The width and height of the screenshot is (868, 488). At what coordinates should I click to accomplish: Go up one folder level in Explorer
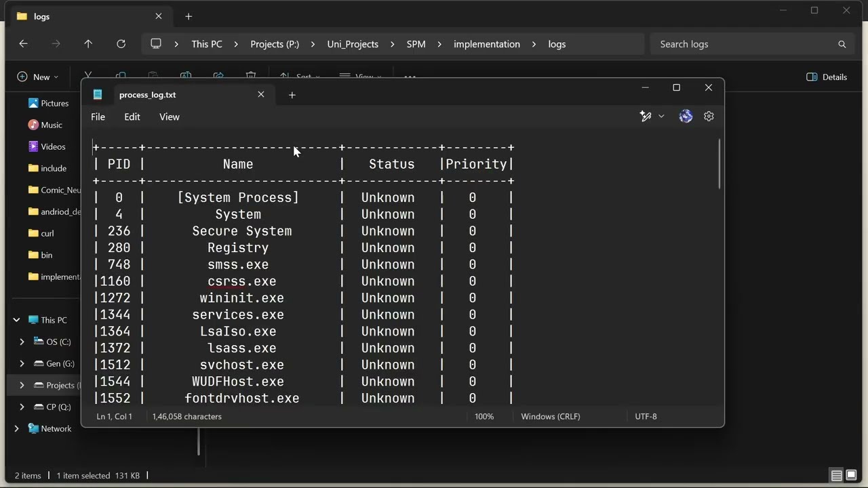click(x=88, y=44)
